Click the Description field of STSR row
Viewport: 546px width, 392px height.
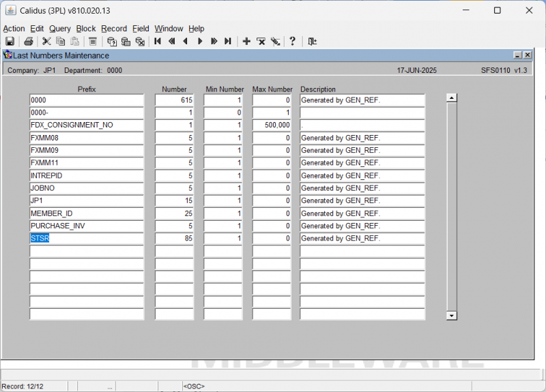click(x=362, y=238)
